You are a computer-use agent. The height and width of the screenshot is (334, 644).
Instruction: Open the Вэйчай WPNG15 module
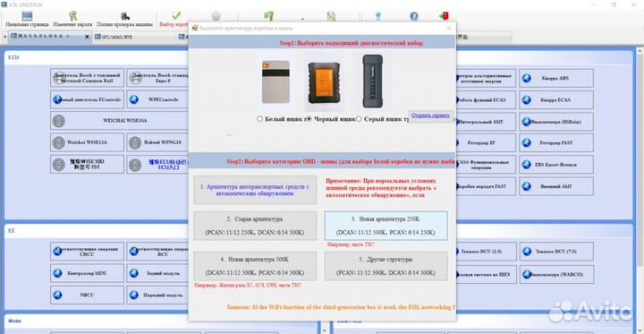[x=157, y=142]
